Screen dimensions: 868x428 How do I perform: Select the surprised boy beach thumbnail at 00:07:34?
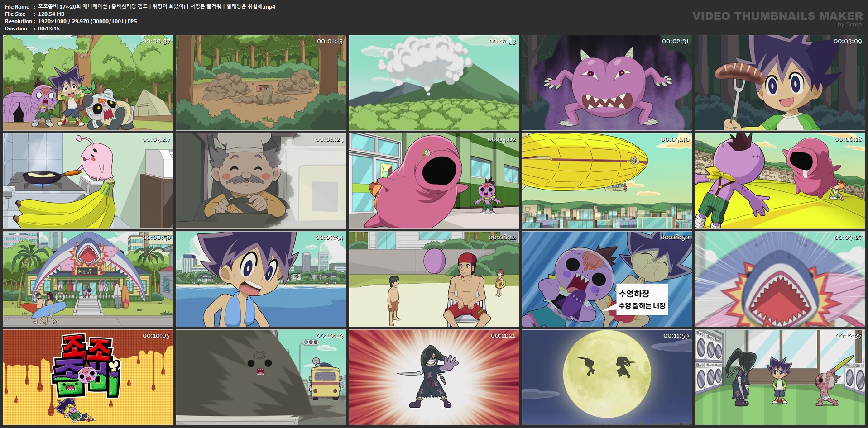(x=261, y=279)
